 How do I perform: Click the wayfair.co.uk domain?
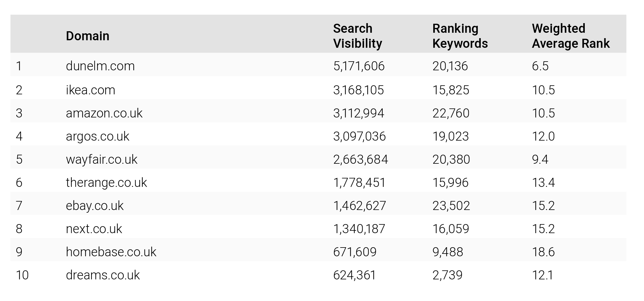point(102,160)
